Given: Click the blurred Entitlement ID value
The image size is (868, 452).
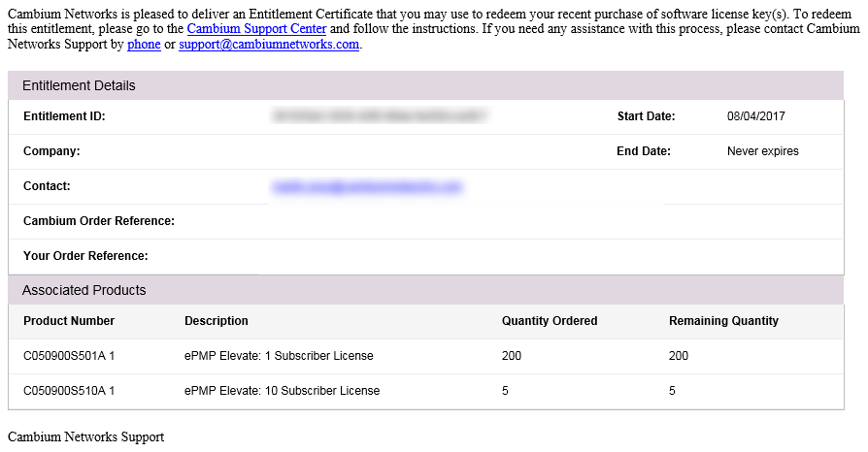Looking at the screenshot, I should click(x=379, y=116).
